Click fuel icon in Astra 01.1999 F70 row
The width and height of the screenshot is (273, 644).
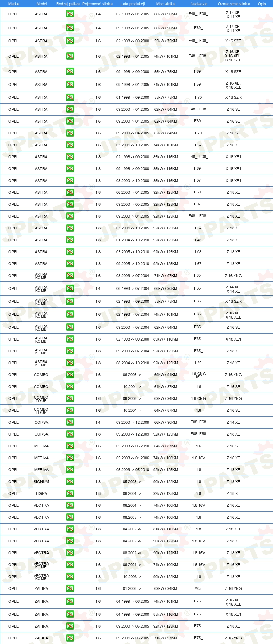pos(70,97)
